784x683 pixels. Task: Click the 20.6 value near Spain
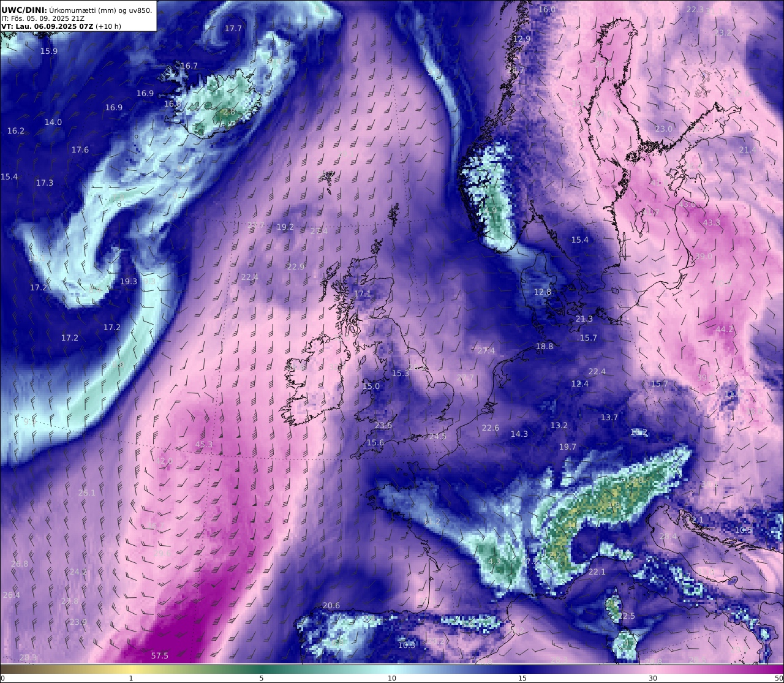(331, 606)
